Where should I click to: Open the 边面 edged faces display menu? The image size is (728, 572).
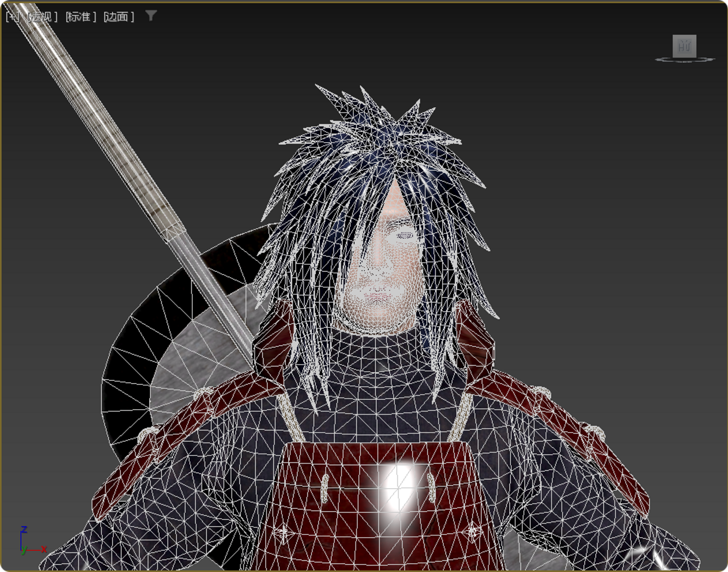[119, 17]
